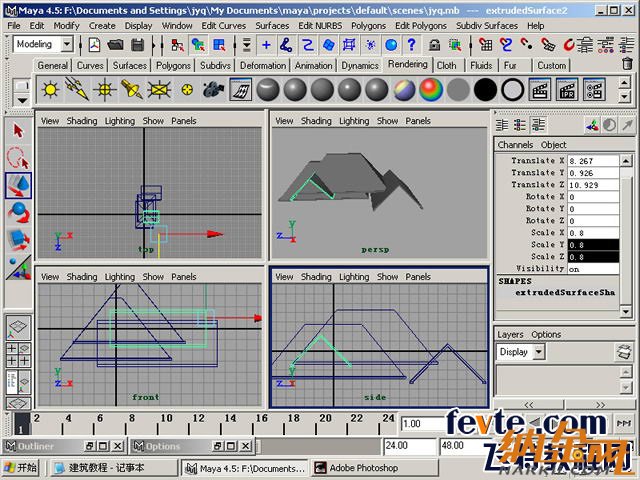Click the Channels menu in the Channel Box

(515, 145)
